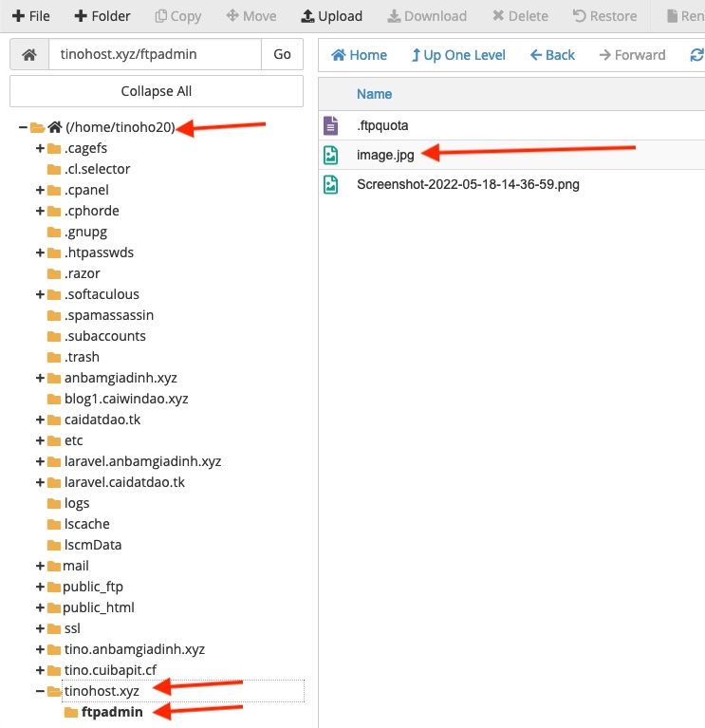Expand the laravel.anbamgiadinh.xyz folder
Viewport: 705px width, 728px height.
pyautogui.click(x=40, y=461)
